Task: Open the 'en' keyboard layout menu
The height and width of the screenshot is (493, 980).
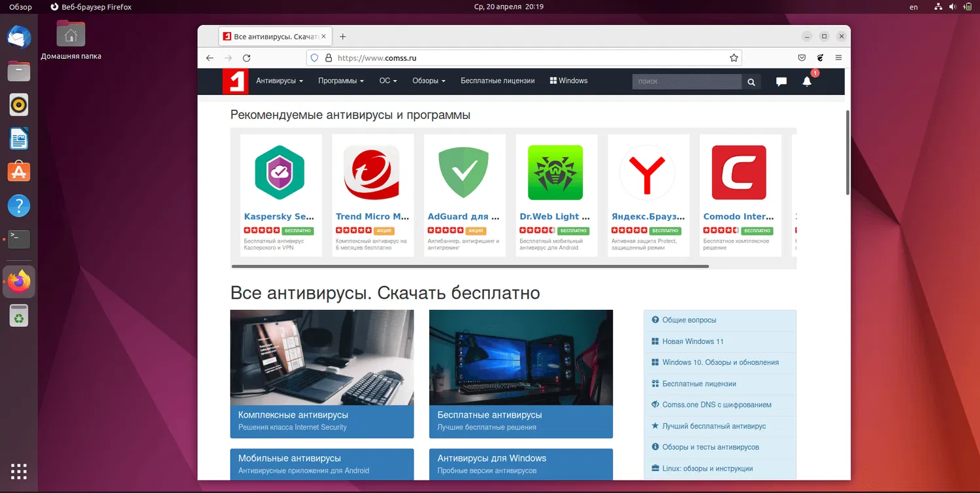Action: tap(913, 7)
